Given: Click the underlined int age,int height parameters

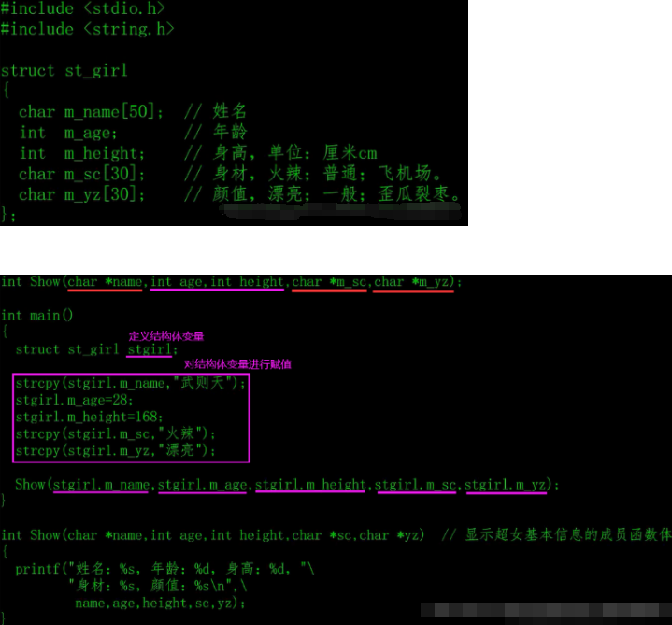Looking at the screenshot, I should (217, 282).
